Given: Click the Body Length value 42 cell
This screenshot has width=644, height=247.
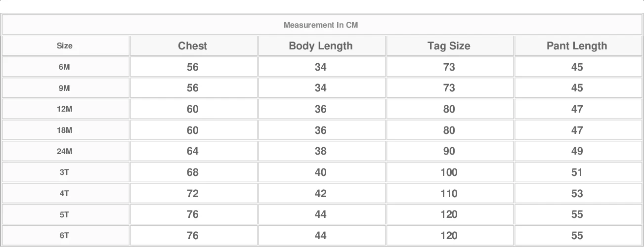Looking at the screenshot, I should (x=321, y=194).
